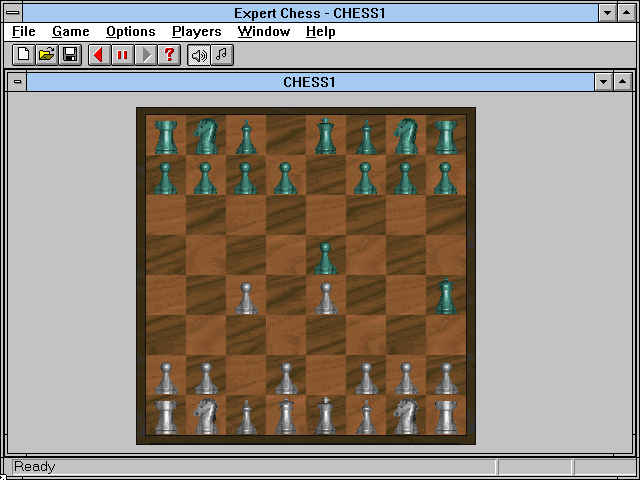Open the Help menu

[x=321, y=32]
